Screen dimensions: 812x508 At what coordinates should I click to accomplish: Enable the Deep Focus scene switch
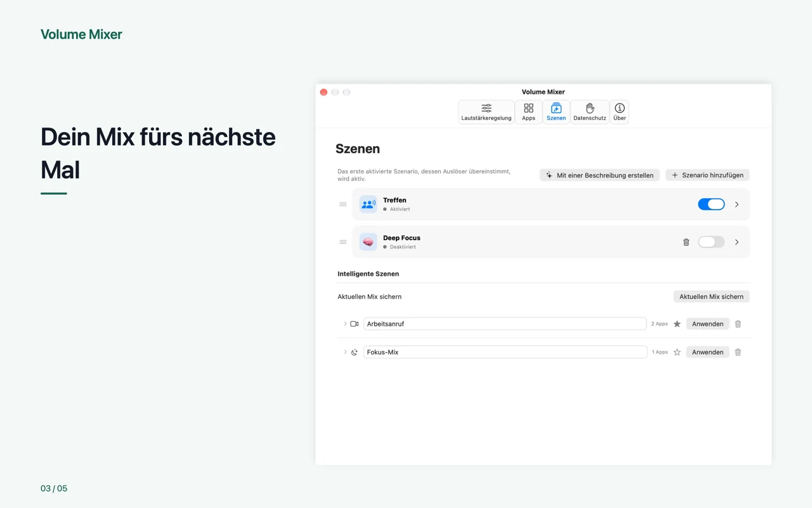click(x=711, y=242)
